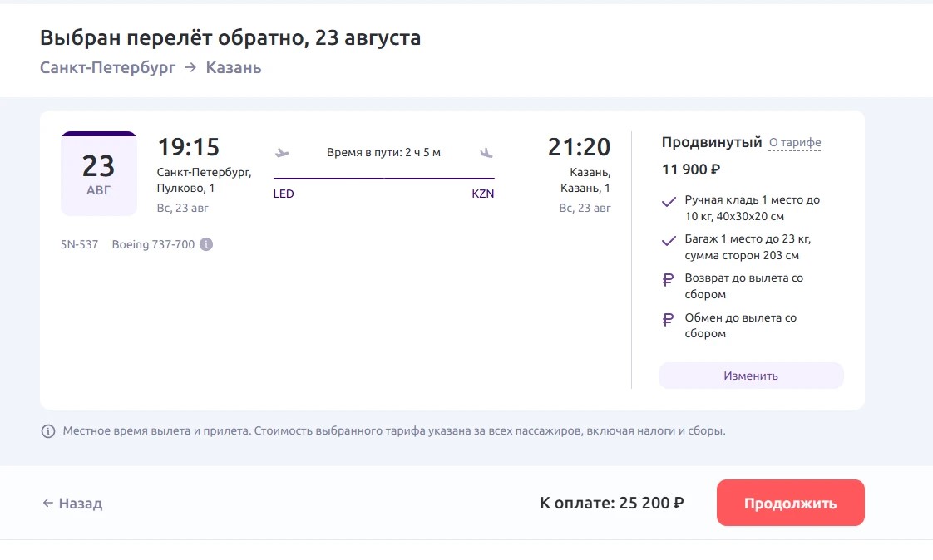Click the arrival date Вс, 23 авг under Казань
This screenshot has height=560, width=933.
click(585, 208)
